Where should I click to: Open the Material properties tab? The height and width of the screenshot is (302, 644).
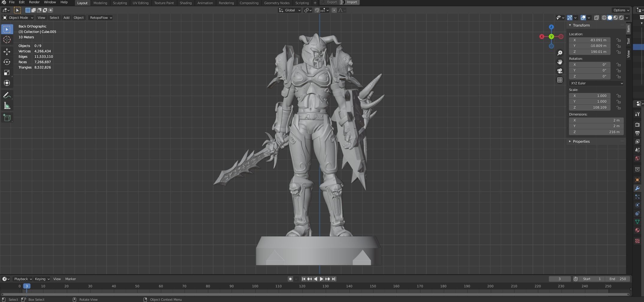click(637, 230)
